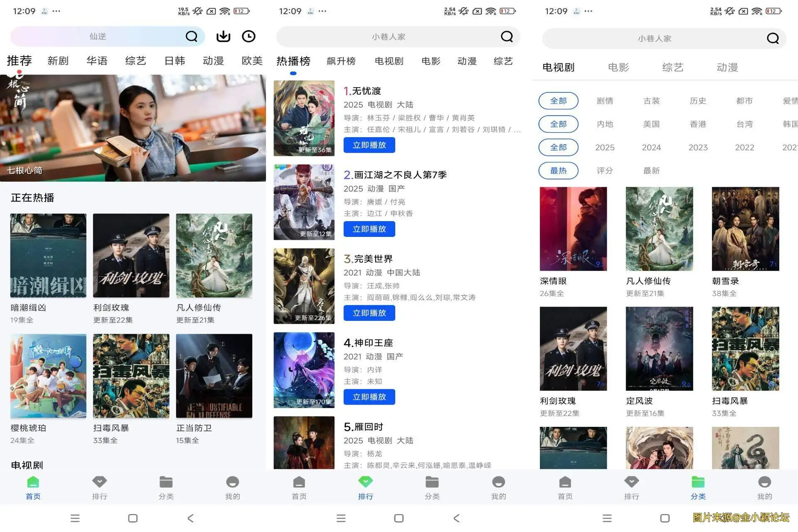The height and width of the screenshot is (532, 798).
Task: Open watch history clock icon
Action: point(249,37)
